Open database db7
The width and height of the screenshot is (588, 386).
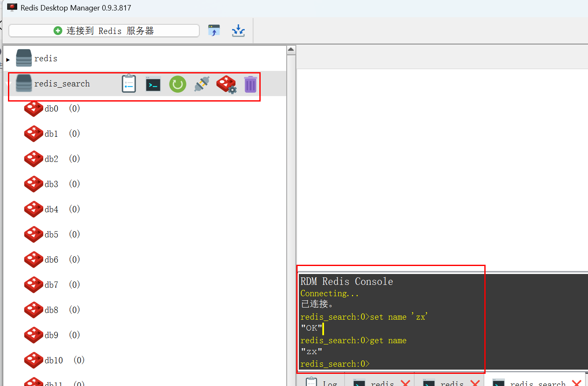(52, 285)
